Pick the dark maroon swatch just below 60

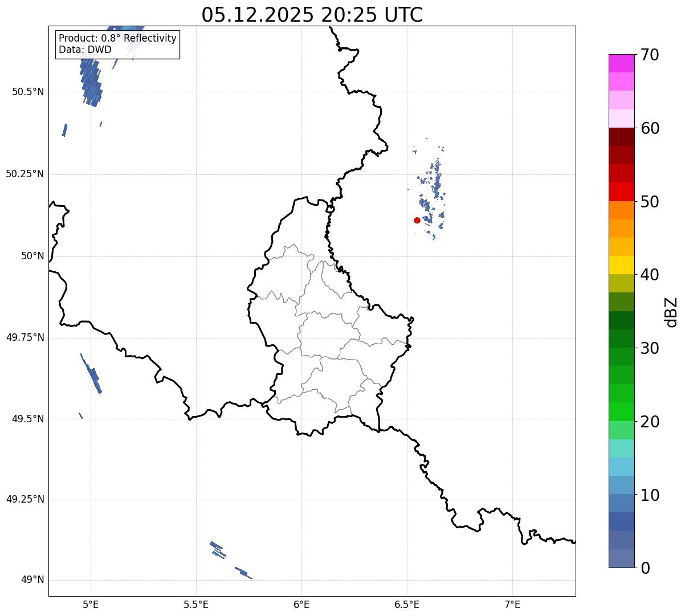621,137
